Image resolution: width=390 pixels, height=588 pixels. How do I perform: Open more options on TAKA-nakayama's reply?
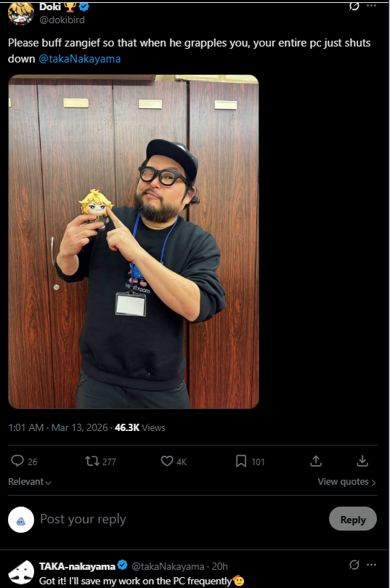(371, 565)
